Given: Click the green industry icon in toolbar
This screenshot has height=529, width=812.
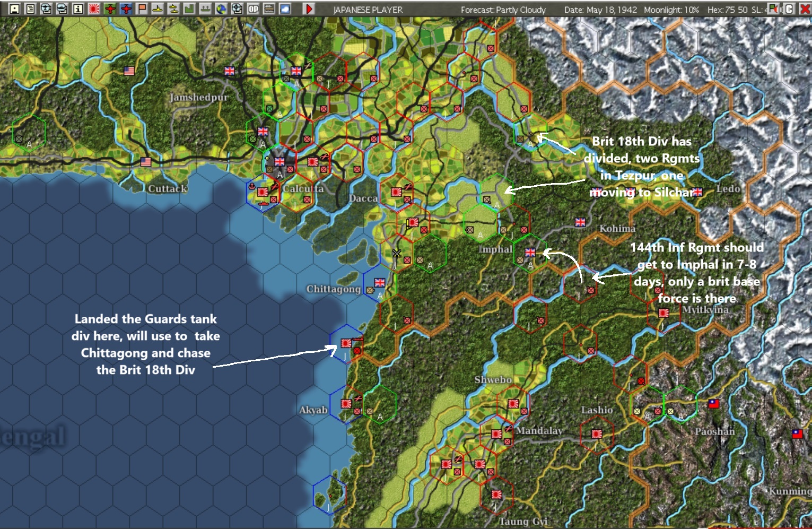Looking at the screenshot, I should tap(189, 9).
